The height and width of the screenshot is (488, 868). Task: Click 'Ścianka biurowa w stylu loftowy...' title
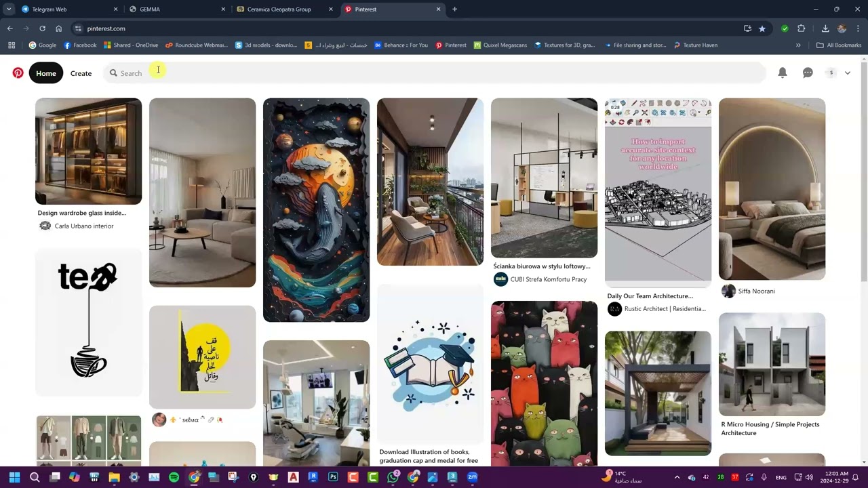click(x=542, y=266)
